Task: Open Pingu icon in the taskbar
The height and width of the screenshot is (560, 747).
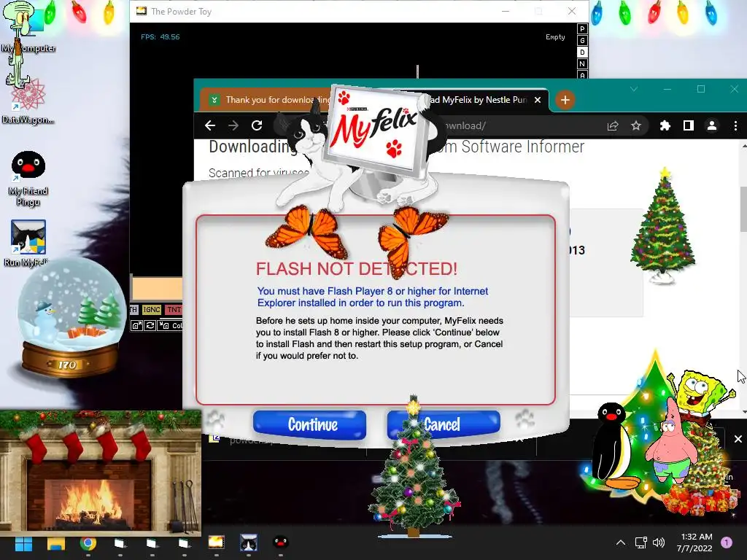Action: click(281, 543)
